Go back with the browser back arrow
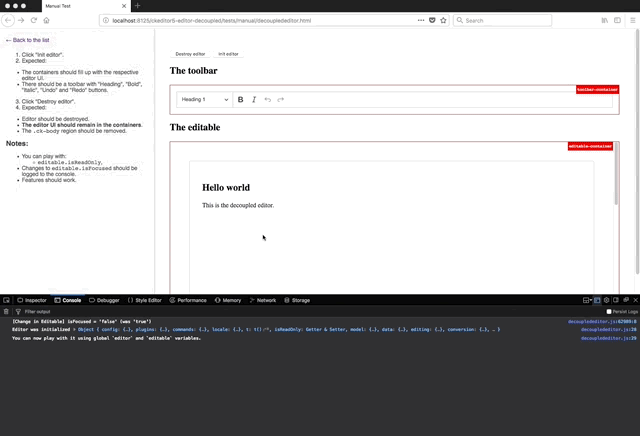Image resolution: width=640 pixels, height=436 pixels. tap(8, 20)
